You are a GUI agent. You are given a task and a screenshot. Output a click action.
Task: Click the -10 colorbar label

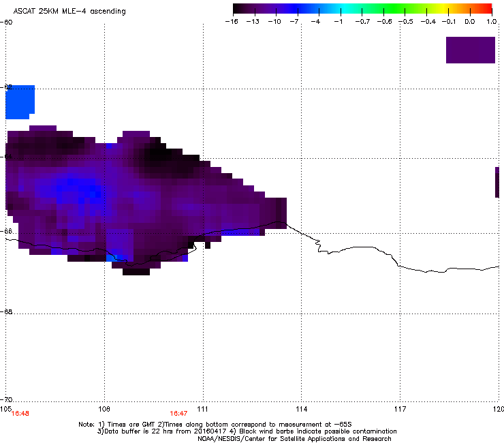coord(274,22)
